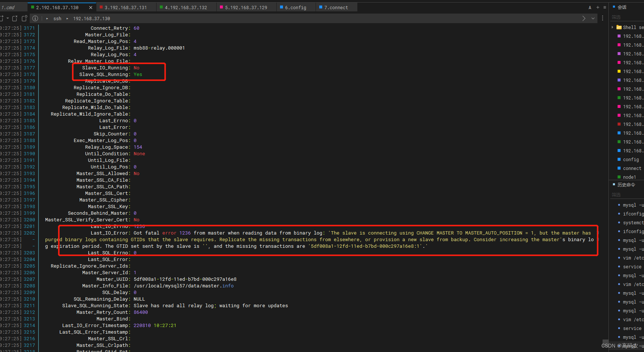Image resolution: width=644 pixels, height=352 pixels.
Task: Switch to the 6.config tab
Action: (295, 7)
